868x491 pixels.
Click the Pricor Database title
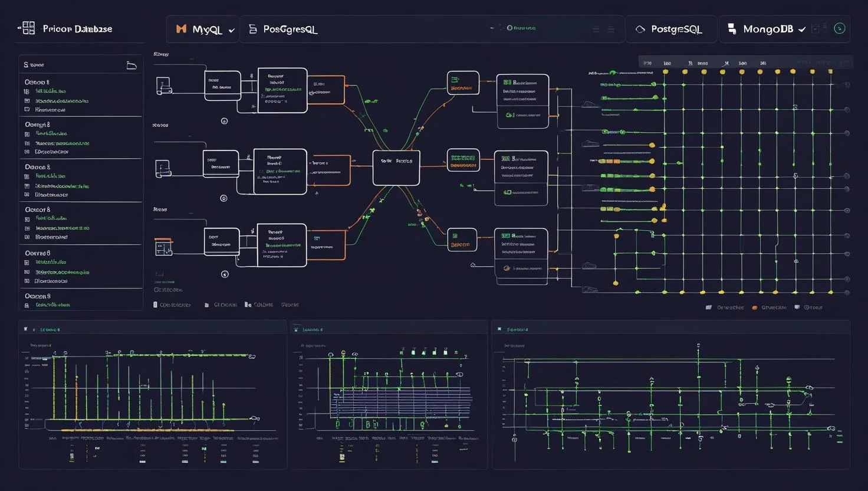(77, 28)
